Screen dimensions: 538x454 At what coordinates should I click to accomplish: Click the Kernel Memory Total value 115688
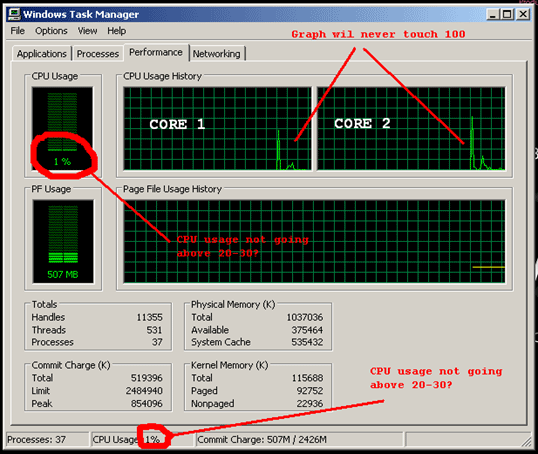coord(307,378)
